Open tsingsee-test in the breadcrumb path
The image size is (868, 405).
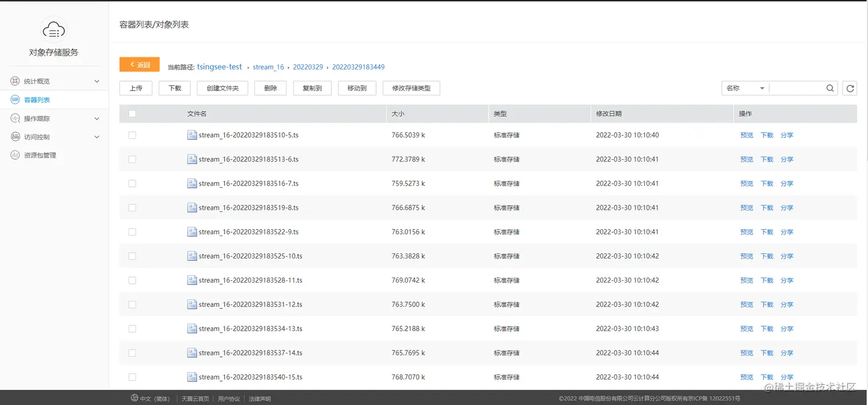(x=219, y=67)
